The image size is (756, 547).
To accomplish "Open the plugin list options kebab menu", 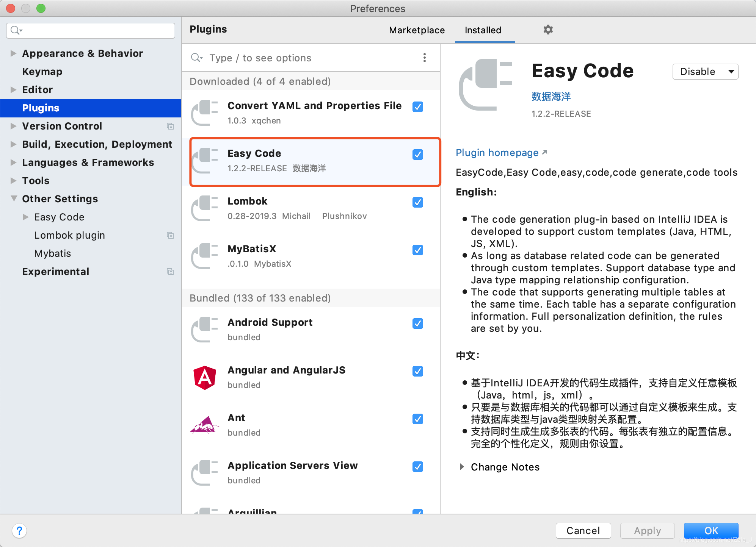I will (424, 58).
